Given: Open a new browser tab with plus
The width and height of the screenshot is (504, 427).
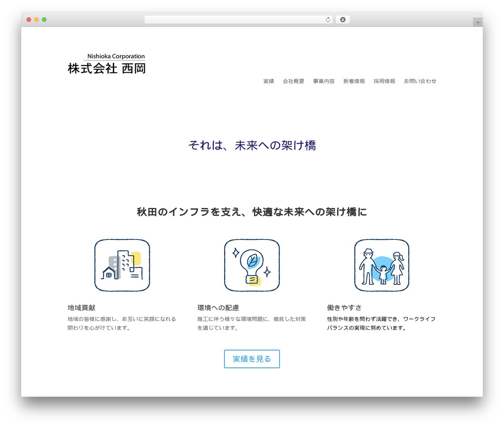Looking at the screenshot, I should tap(478, 22).
